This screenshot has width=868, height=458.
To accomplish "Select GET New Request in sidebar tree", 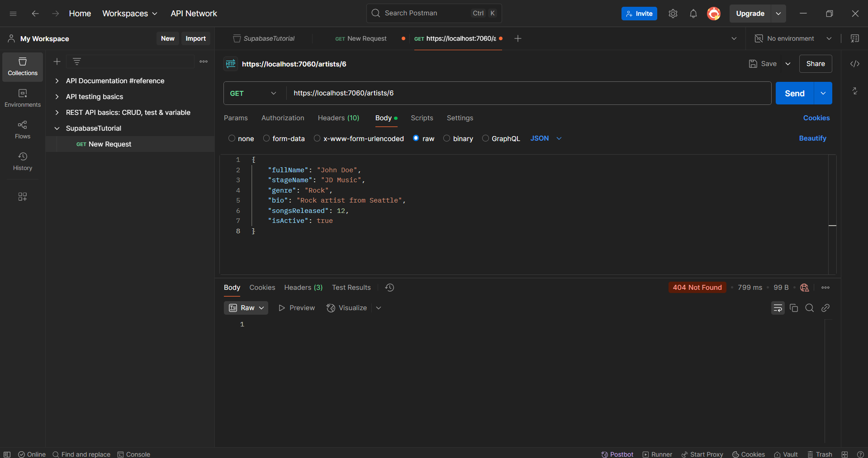I will click(130, 144).
